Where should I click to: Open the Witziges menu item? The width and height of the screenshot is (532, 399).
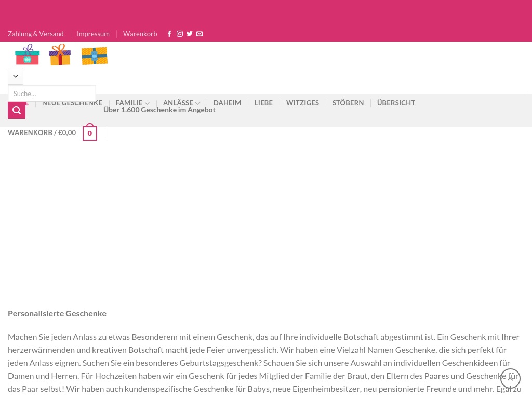302,103
